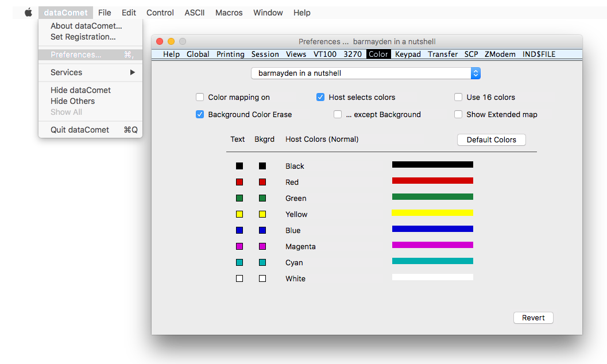This screenshot has height=364, width=607.
Task: Toggle the except Background checkbox
Action: 338,114
